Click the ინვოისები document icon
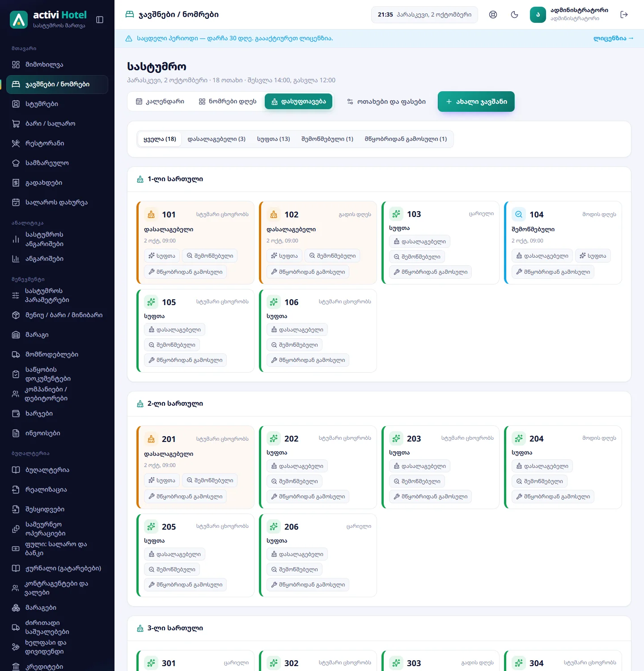Image resolution: width=644 pixels, height=671 pixels. coord(16,433)
